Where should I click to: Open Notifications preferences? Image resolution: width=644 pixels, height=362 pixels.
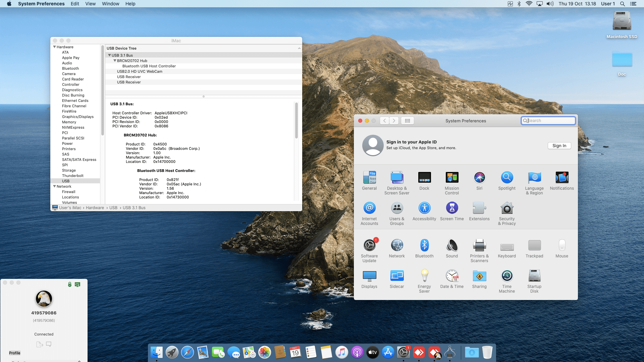click(562, 181)
